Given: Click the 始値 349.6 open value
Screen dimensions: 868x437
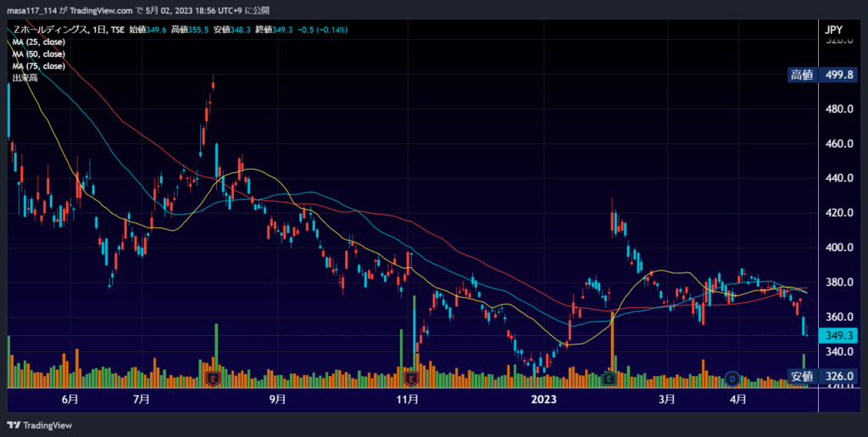Looking at the screenshot, I should (x=147, y=30).
